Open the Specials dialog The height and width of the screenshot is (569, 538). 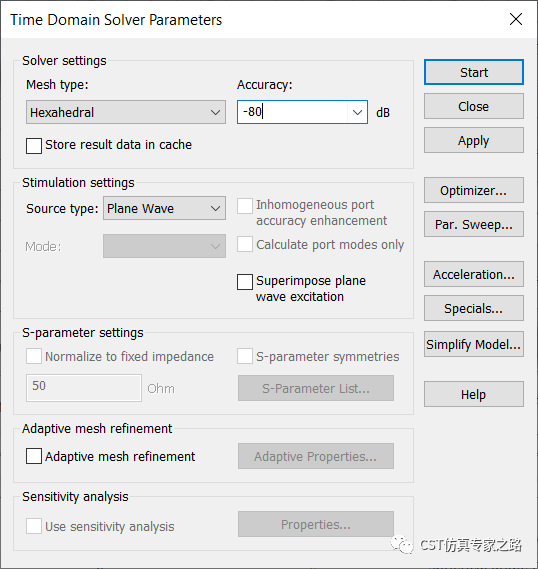pyautogui.click(x=474, y=308)
